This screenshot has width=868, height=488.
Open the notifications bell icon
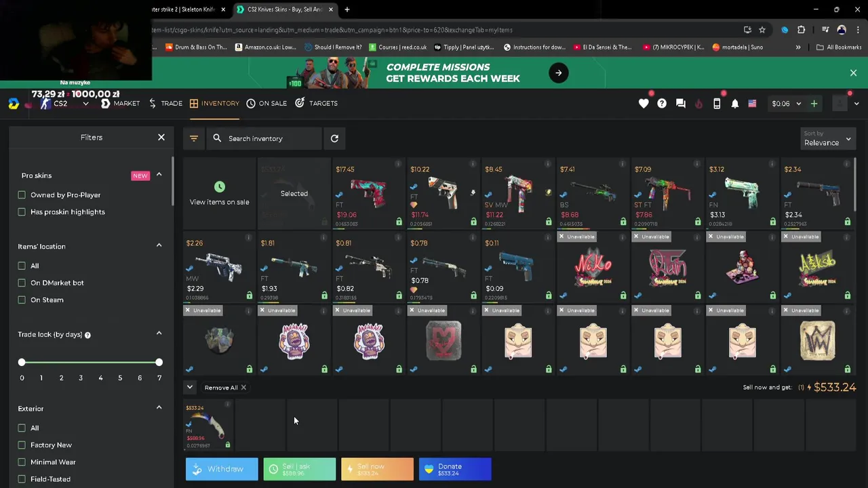pyautogui.click(x=734, y=104)
